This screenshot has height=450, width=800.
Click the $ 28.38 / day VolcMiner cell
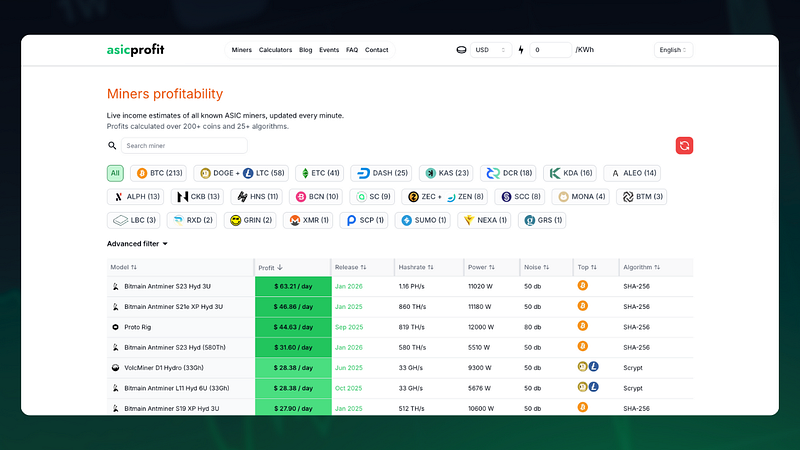(x=293, y=368)
